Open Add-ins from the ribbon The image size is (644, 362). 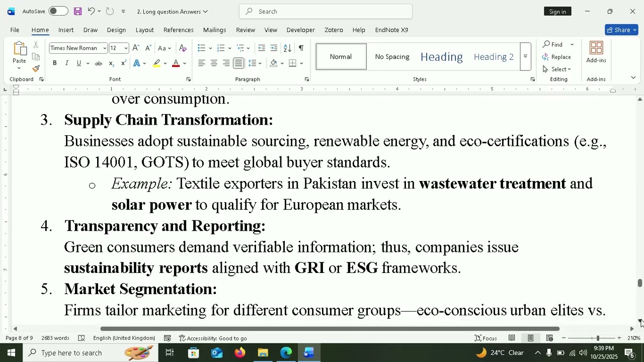[596, 53]
